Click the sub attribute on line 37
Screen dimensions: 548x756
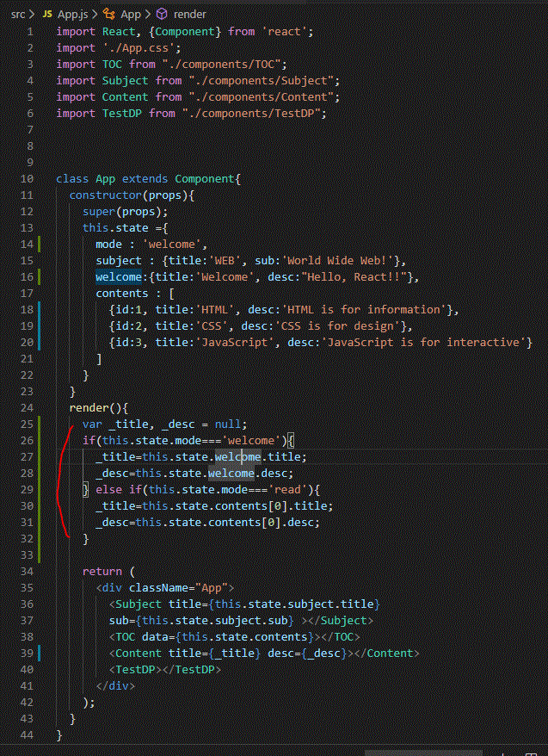[x=119, y=621]
